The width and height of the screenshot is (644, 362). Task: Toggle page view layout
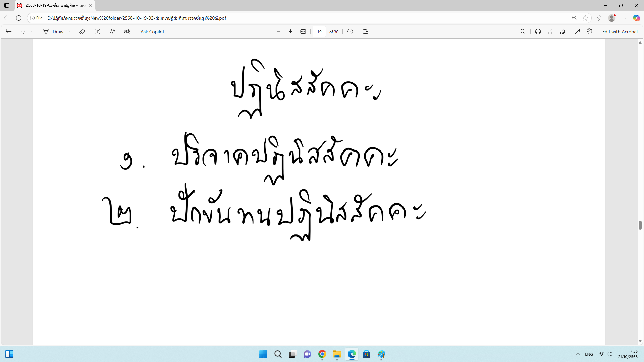click(x=365, y=32)
